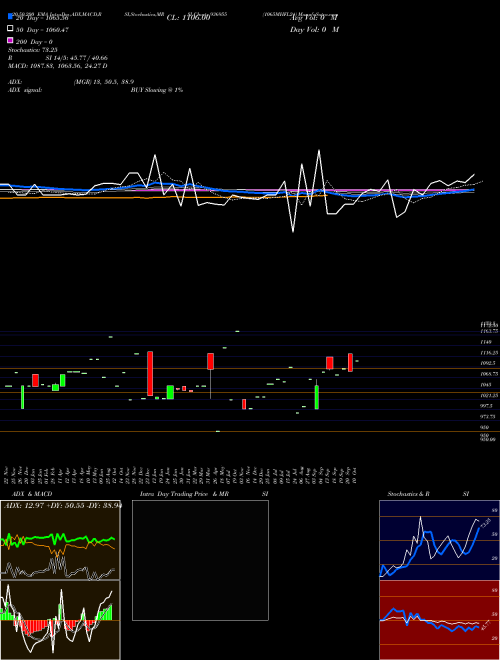Click the magenta 200 Day legend swatch
500x660 pixels.
pos(10,40)
